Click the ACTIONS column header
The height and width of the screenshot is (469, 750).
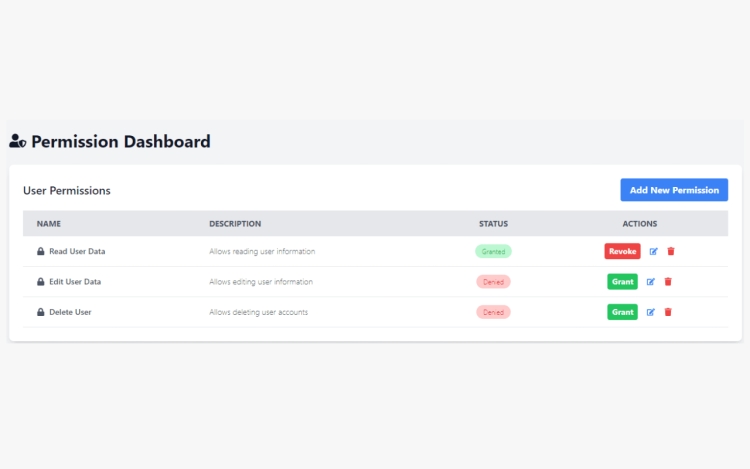(x=640, y=224)
